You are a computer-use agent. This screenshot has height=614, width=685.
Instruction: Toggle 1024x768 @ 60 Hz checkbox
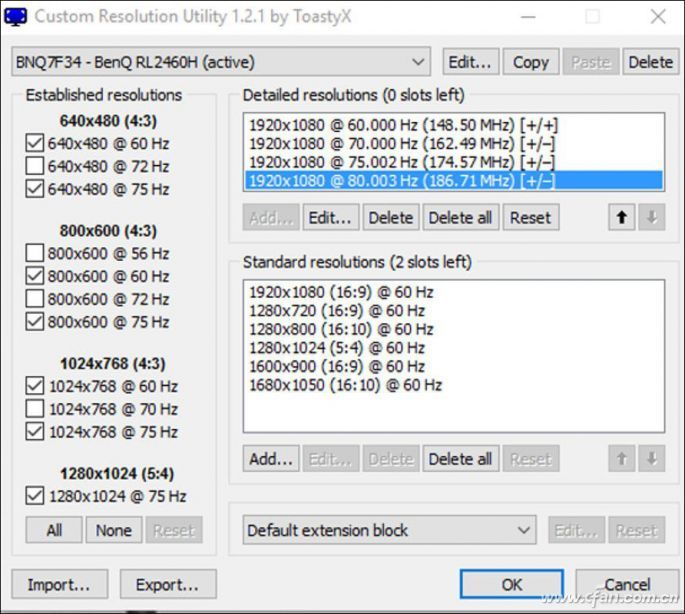35,386
